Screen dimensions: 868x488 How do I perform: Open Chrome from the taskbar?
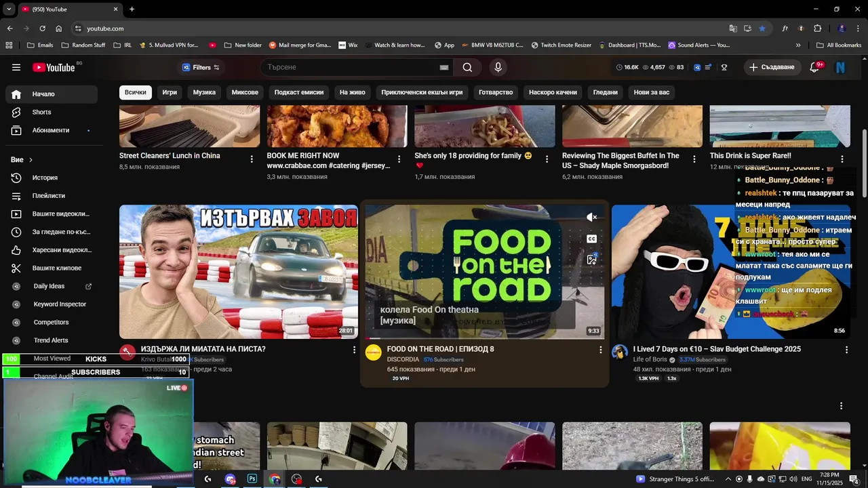tap(275, 479)
